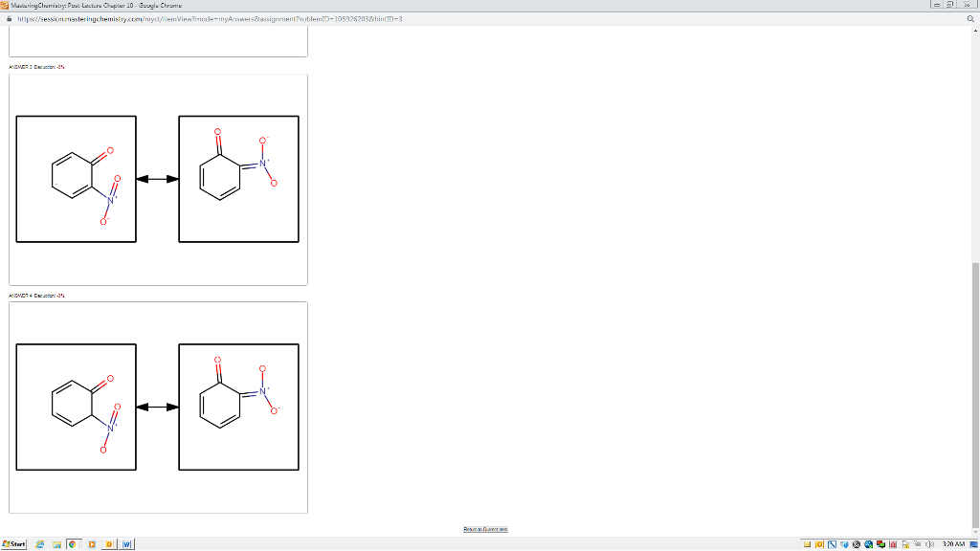This screenshot has height=551, width=980.
Task: Click the address bar URL field
Action: [x=191, y=16]
